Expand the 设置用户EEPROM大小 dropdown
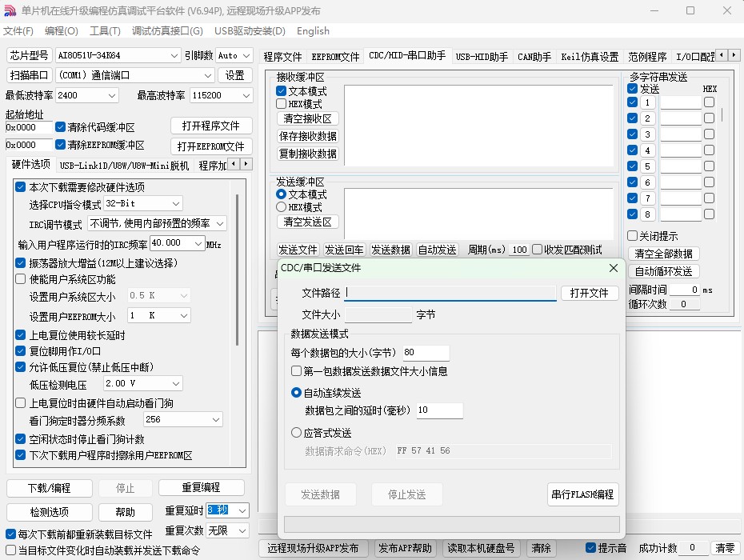Image resolution: width=744 pixels, height=560 pixels. [x=184, y=315]
